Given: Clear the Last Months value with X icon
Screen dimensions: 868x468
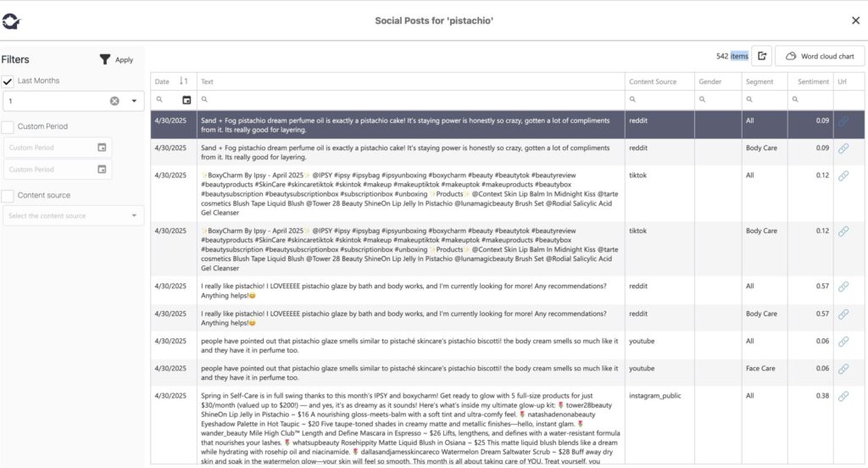Looking at the screenshot, I should point(114,101).
